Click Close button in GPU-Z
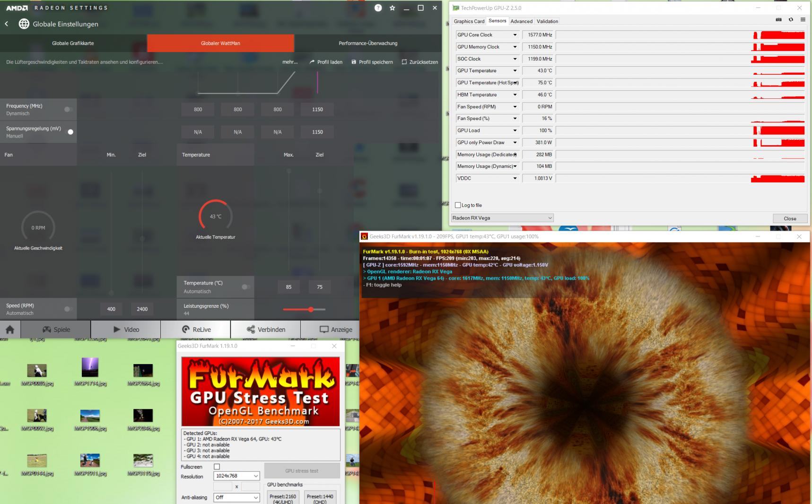Viewport: 812px width, 504px height. pos(790,218)
